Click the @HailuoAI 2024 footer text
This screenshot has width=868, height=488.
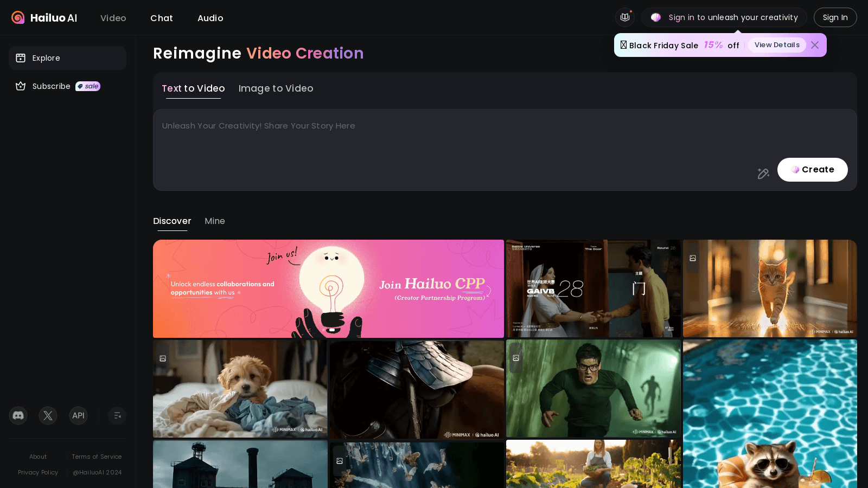click(97, 472)
